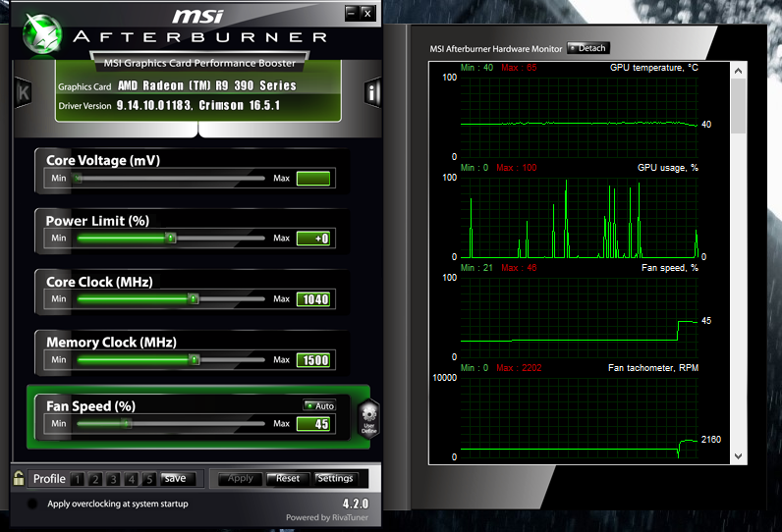Click the Power Limit slider handle
The width and height of the screenshot is (782, 532).
(171, 239)
